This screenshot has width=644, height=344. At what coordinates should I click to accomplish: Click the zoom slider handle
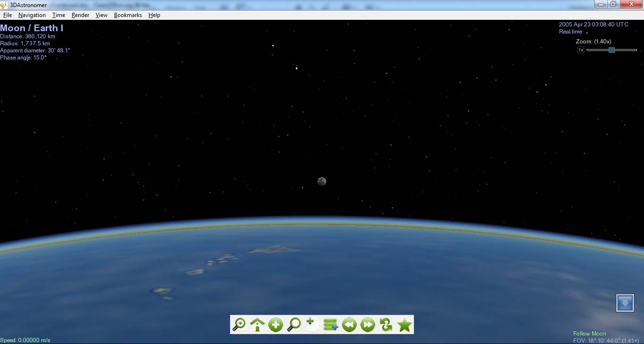coord(611,50)
